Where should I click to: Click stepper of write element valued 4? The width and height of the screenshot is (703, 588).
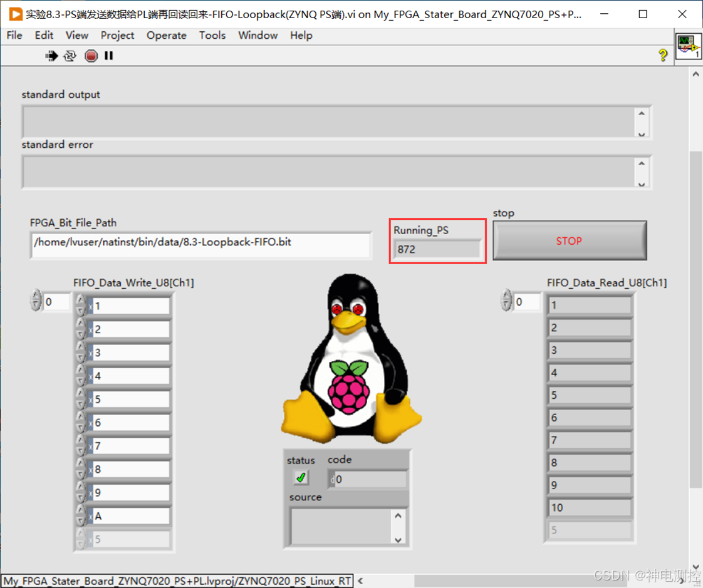tap(80, 376)
